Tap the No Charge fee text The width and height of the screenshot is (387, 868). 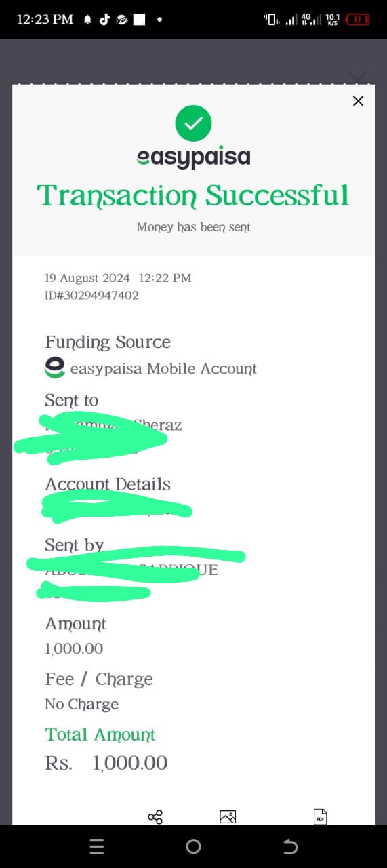(x=81, y=705)
